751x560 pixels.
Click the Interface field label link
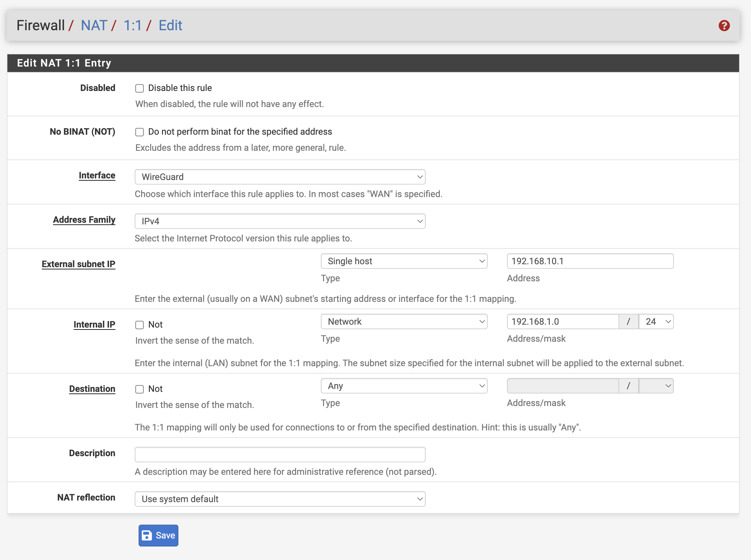(x=97, y=176)
